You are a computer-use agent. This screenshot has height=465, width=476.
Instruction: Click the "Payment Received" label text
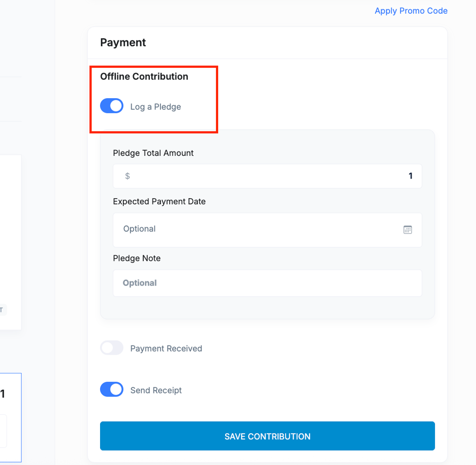pyautogui.click(x=166, y=349)
